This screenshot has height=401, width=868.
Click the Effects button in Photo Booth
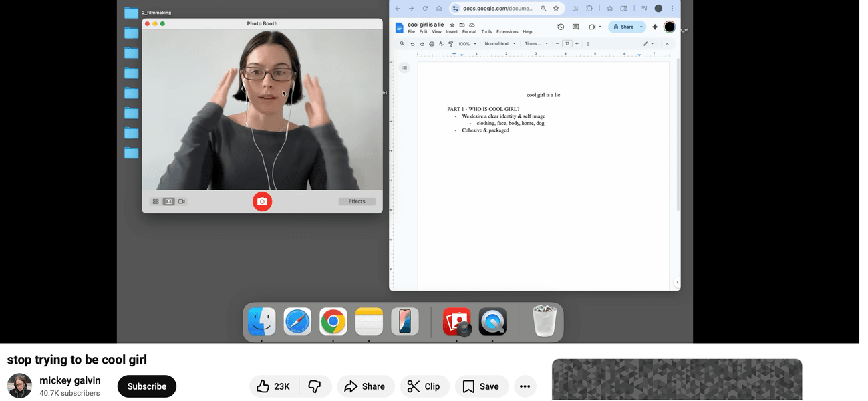(357, 201)
